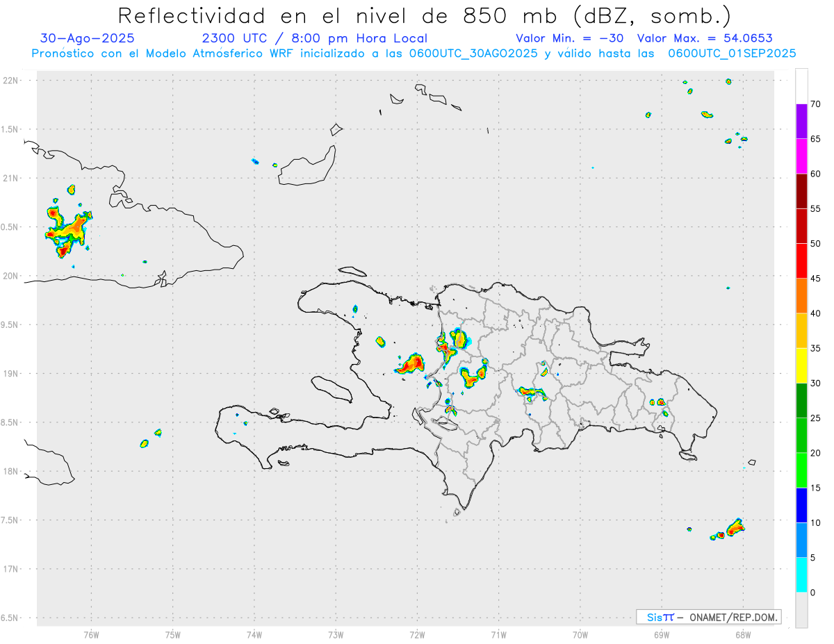This screenshot has height=644, width=834.
Task: Click the colorbar value label "60"
Action: coord(815,174)
